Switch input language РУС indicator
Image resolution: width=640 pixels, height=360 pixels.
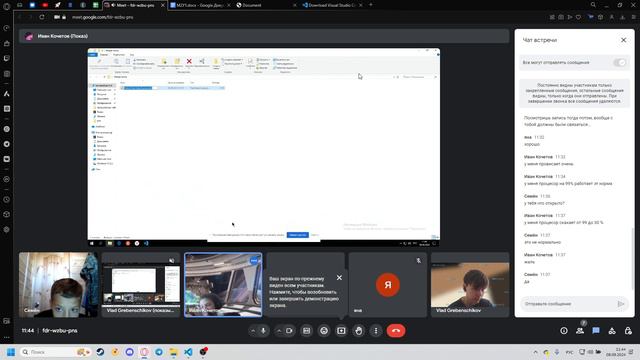point(569,352)
